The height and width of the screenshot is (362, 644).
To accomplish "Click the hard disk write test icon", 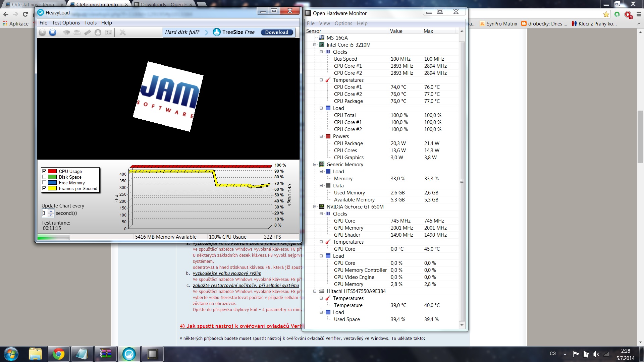I will [77, 32].
